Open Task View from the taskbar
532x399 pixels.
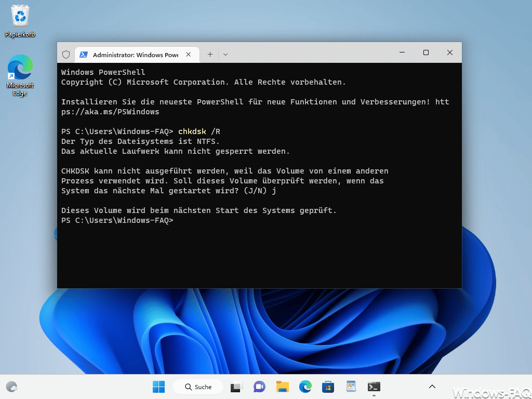pyautogui.click(x=236, y=387)
